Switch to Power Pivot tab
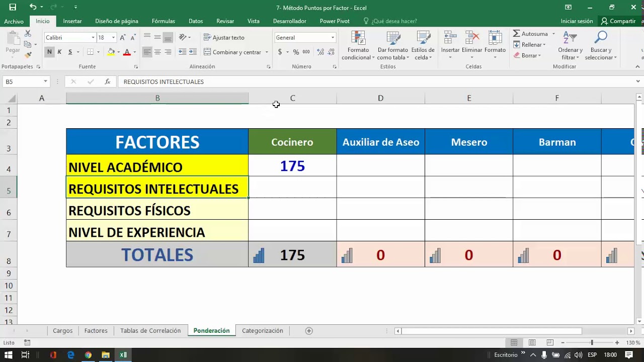The height and width of the screenshot is (362, 644). (x=335, y=21)
